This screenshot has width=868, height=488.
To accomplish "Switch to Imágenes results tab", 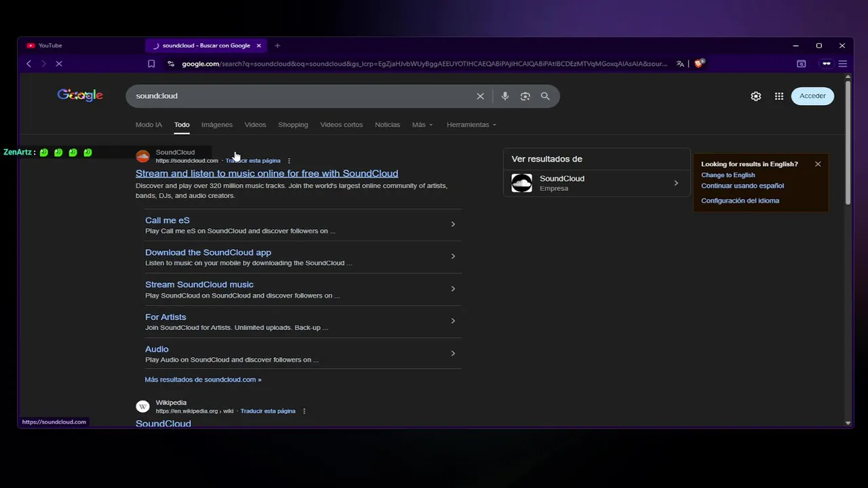I will coord(217,125).
